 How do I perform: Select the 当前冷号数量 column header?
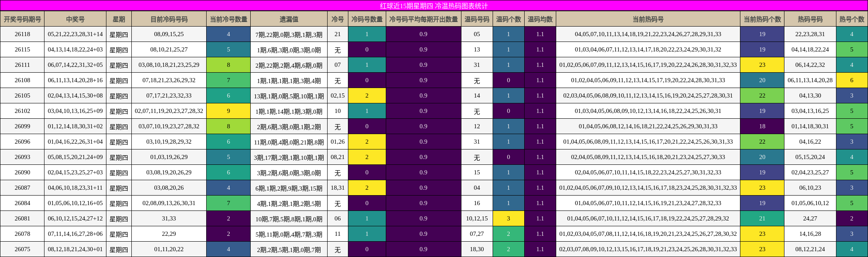coord(229,19)
